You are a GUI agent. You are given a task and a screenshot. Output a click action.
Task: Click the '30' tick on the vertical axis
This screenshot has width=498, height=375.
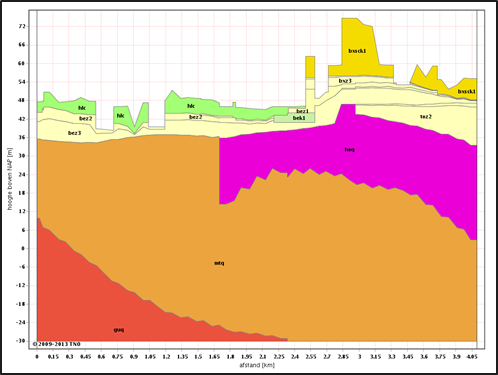22,156
